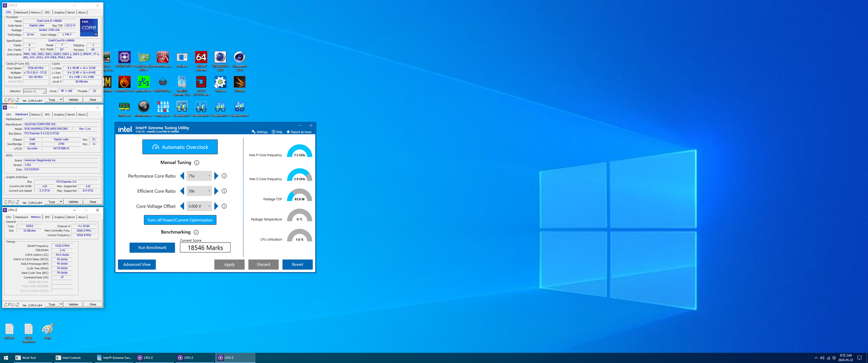Open FurMark2 x64 desktop icon

click(124, 84)
